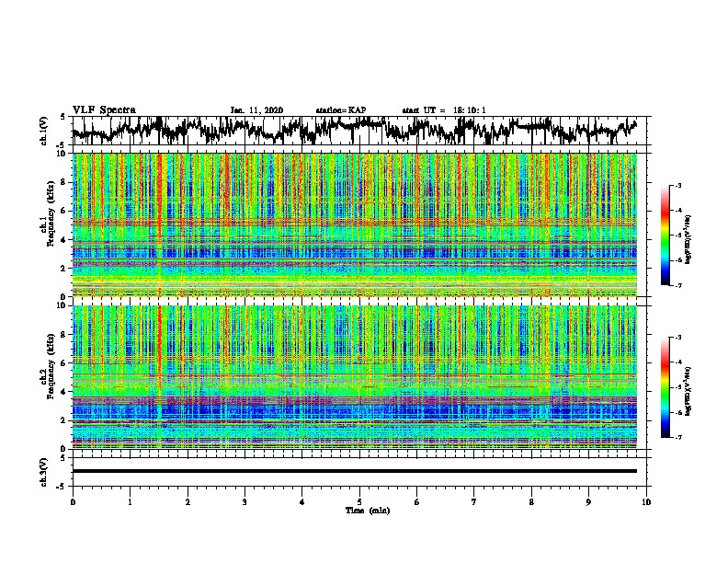Click the ch.2 spectrogram color scale bar
The image size is (728, 563).
[665, 387]
